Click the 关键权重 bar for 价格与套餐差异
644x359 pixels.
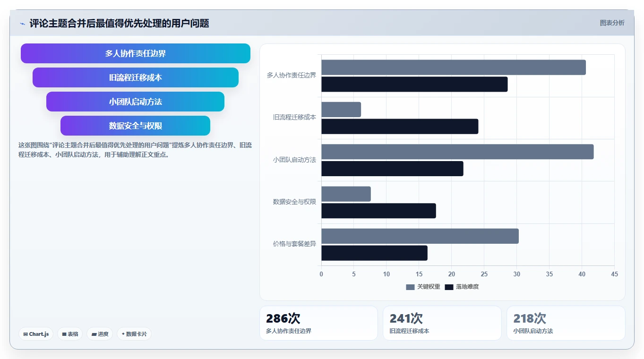pyautogui.click(x=420, y=236)
